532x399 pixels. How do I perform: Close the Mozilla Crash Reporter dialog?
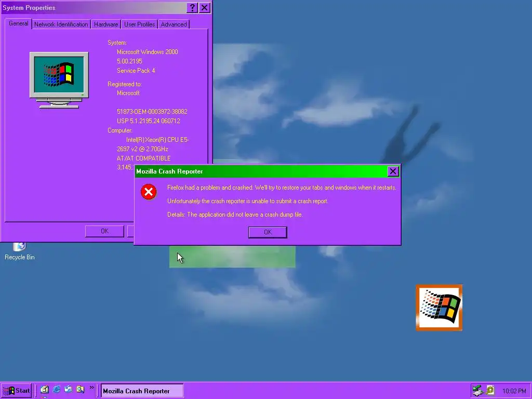click(x=393, y=171)
